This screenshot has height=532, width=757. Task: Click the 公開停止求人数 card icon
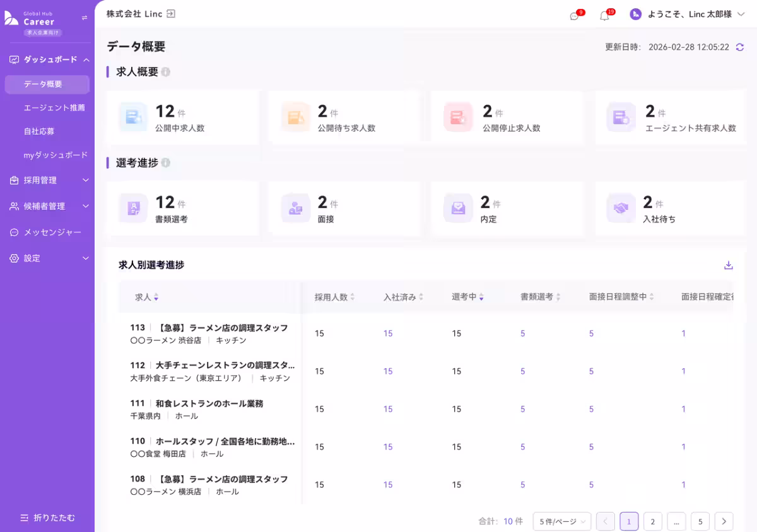point(459,117)
